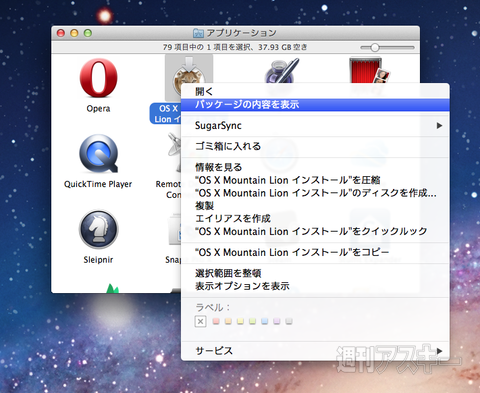Choose をクイックルック menu entry
Screen dimensions: 480x393
coord(315,231)
